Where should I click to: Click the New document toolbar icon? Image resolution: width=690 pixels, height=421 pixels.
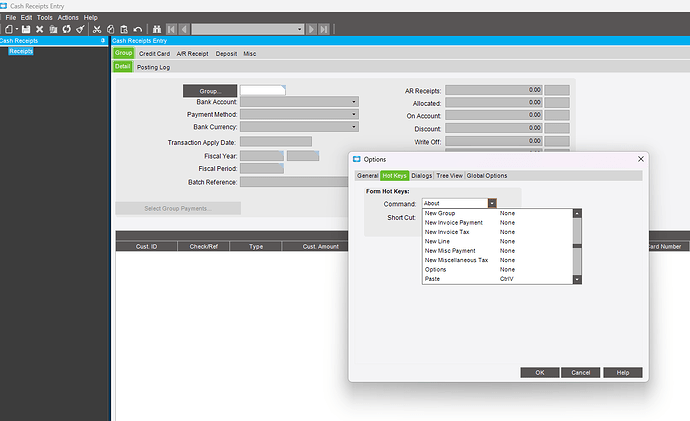tap(9, 29)
